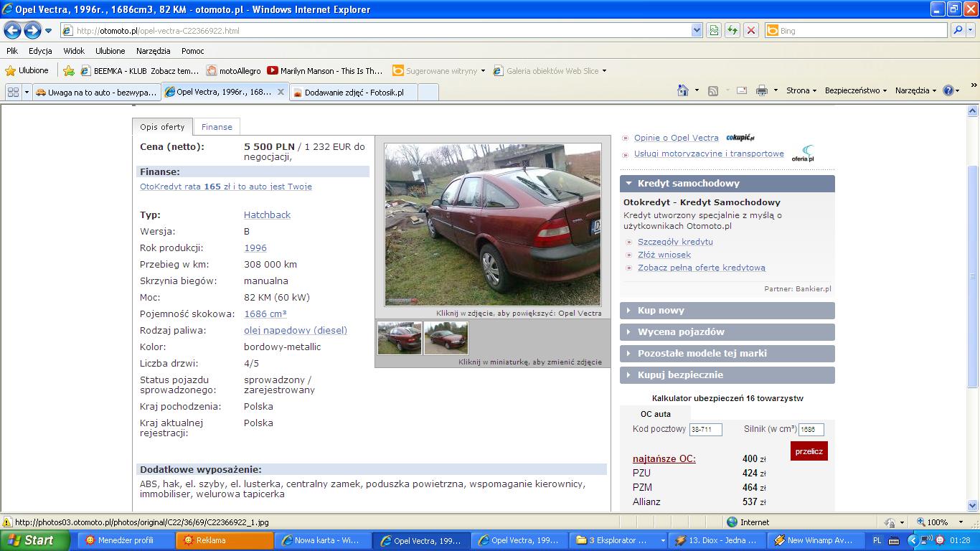Click the Help question mark icon
This screenshot has width=980, height=551.
coord(948,90)
